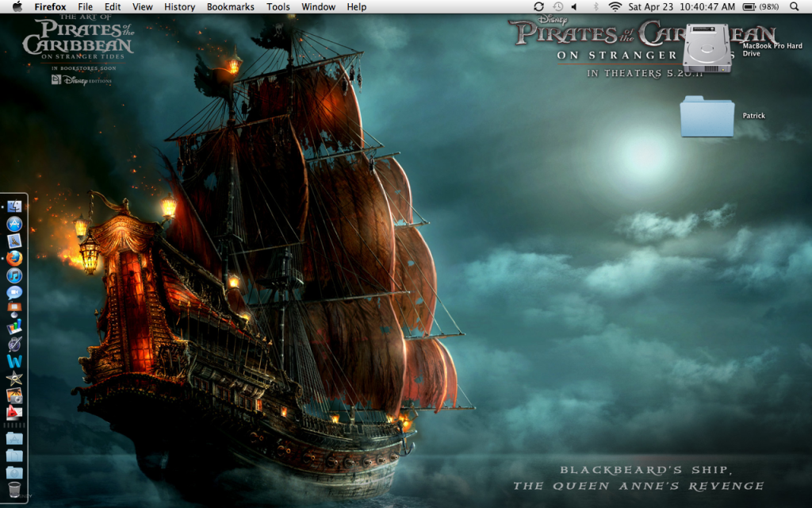This screenshot has height=508, width=812.
Task: Launch the App Store from the Dock
Action: (14, 224)
